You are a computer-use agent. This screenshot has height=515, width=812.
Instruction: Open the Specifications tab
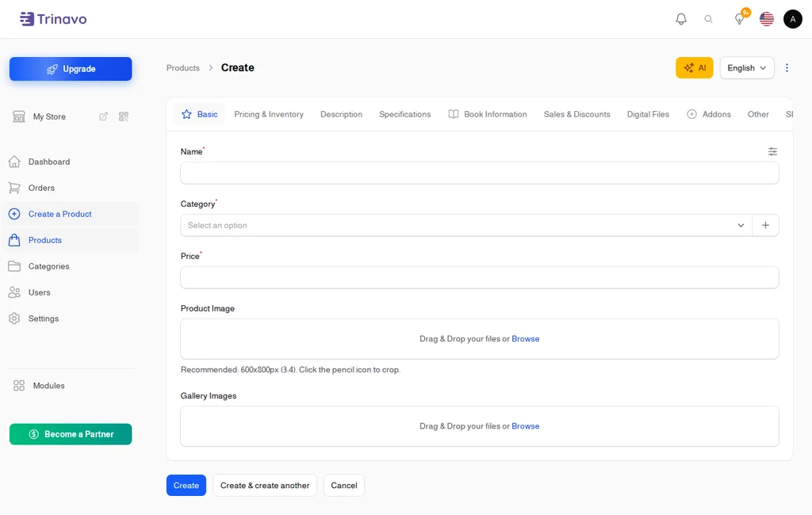click(405, 114)
